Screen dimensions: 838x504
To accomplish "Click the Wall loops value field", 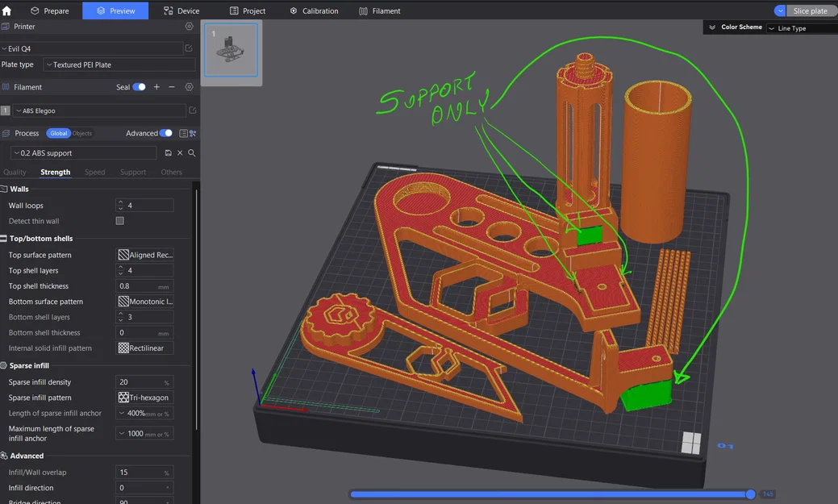I will point(145,206).
